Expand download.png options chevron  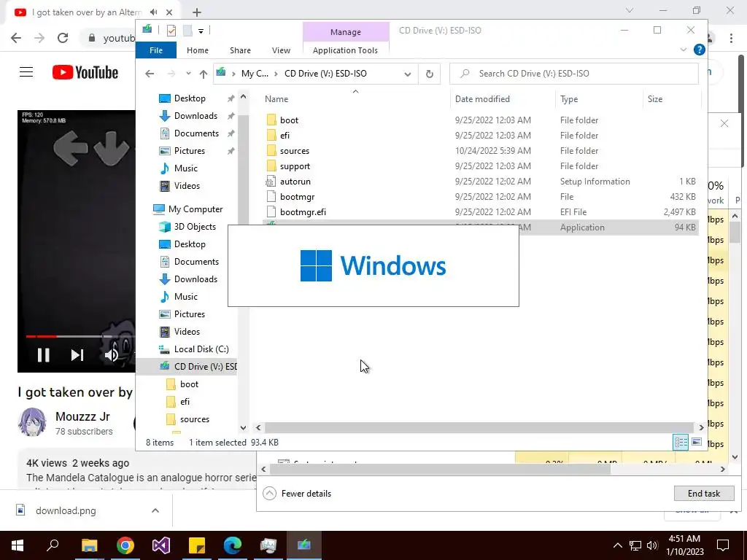coord(155,511)
